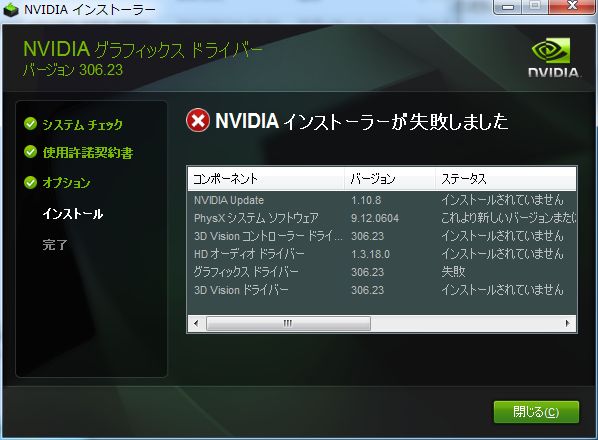Click the システム チェック green checkmark icon
This screenshot has height=440, width=598.
click(30, 124)
